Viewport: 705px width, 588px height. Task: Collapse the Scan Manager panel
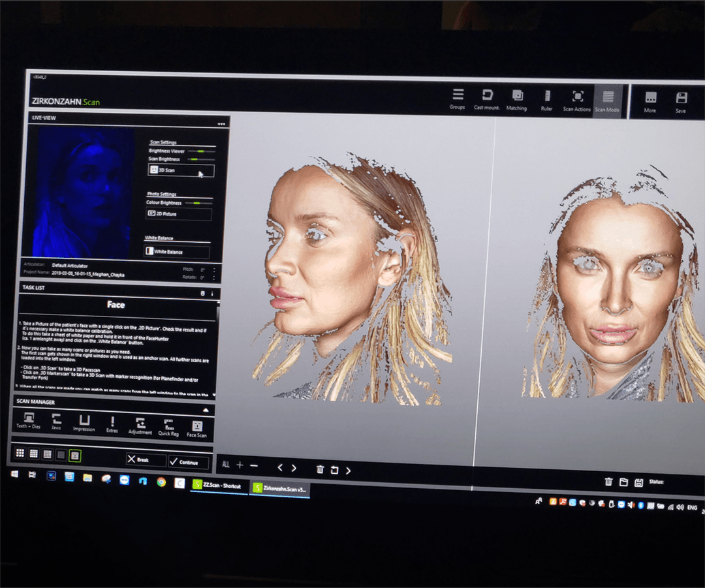click(206, 410)
